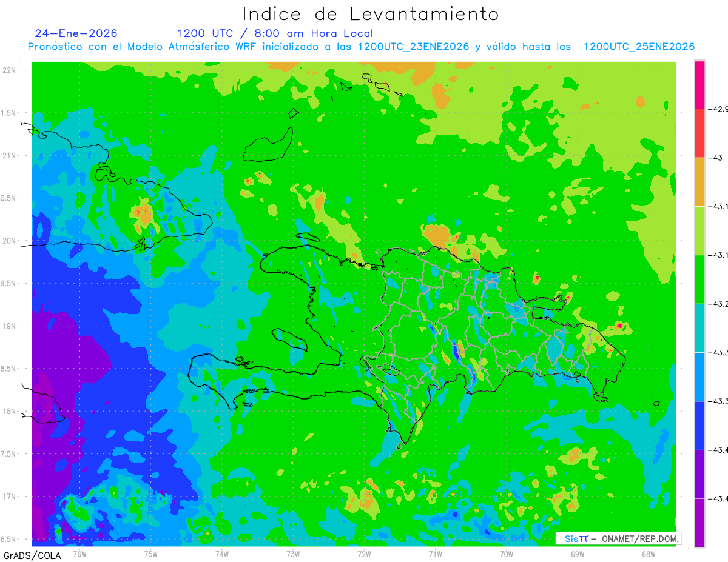The image size is (728, 562).
Task: Click the -43.2 legend value
Action: tap(718, 304)
